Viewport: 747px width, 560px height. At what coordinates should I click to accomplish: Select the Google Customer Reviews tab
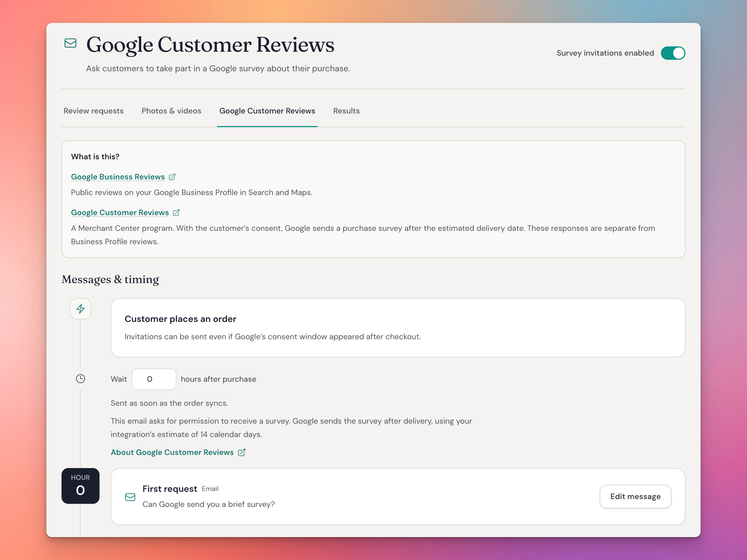(267, 111)
